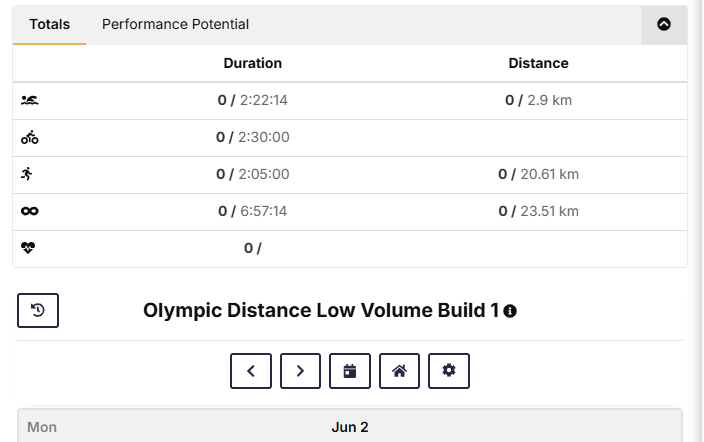Screen dimensions: 704x442
Task: Go to previous week with left arrow
Action: [251, 371]
